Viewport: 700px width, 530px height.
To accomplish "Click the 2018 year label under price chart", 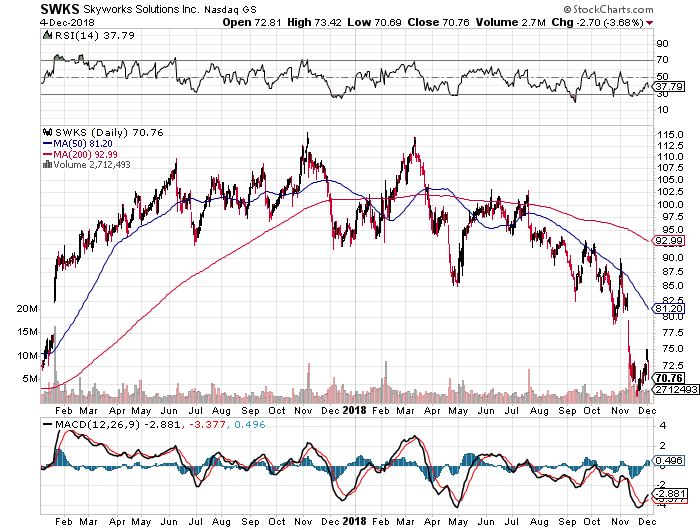I will point(354,410).
